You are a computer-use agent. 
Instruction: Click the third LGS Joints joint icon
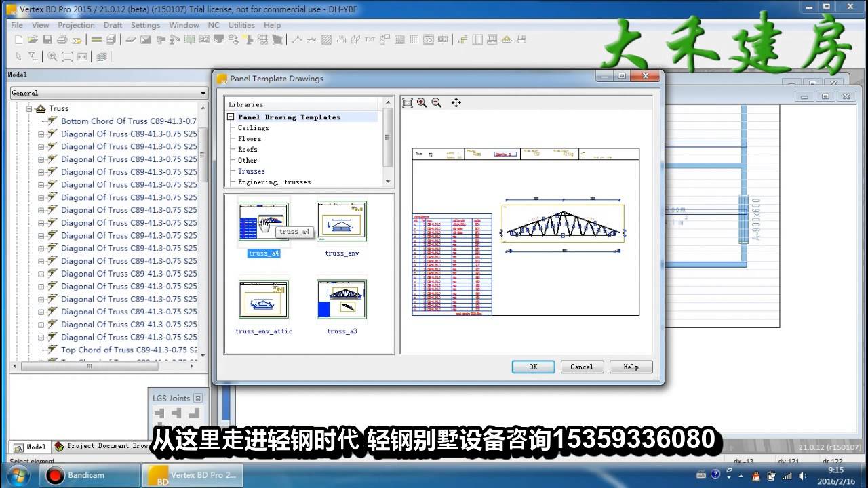pos(195,413)
